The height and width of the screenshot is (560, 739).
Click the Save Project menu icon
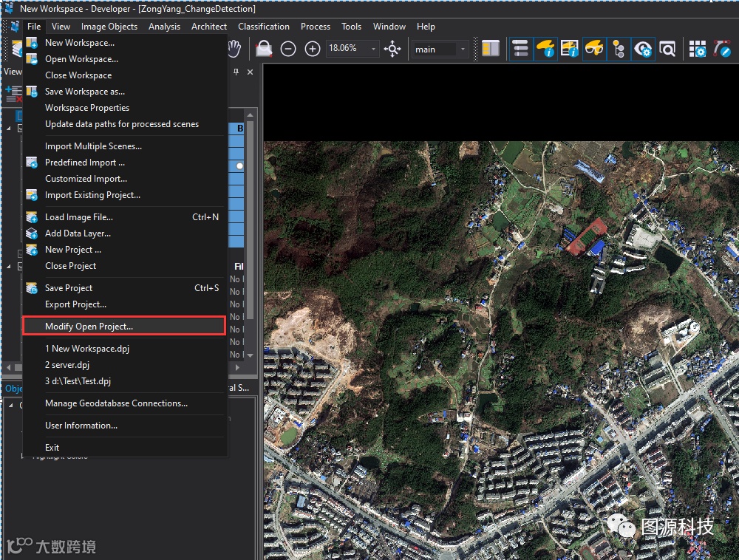tap(32, 288)
